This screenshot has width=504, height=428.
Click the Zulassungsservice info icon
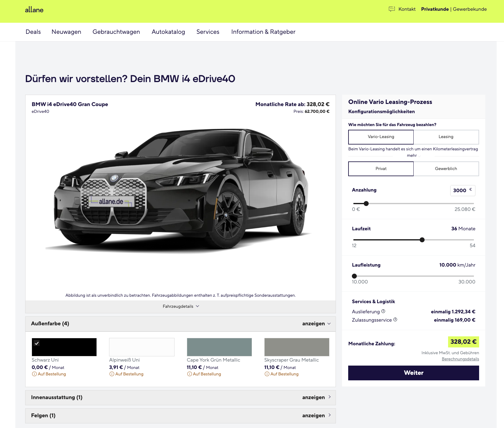[x=395, y=320]
